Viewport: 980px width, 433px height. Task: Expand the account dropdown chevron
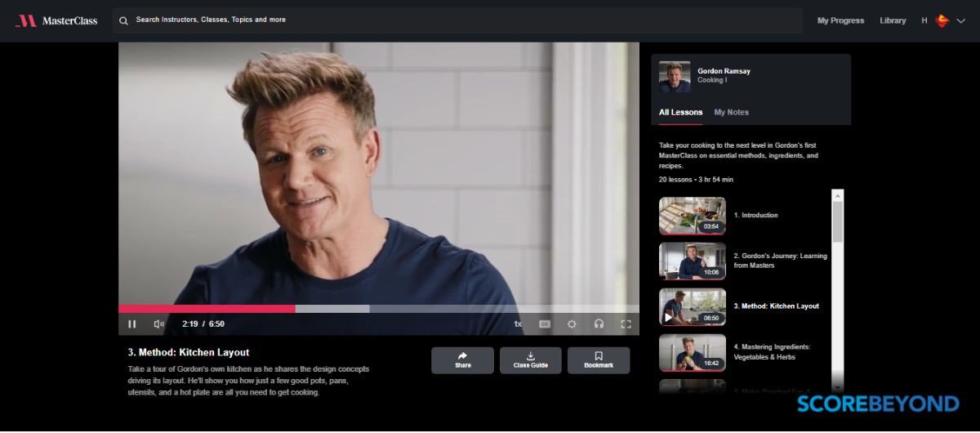(x=960, y=20)
